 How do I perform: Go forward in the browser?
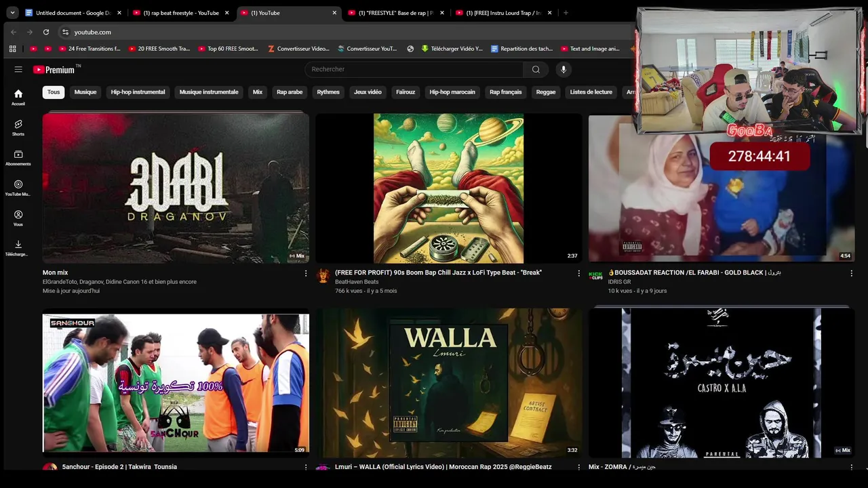point(29,32)
